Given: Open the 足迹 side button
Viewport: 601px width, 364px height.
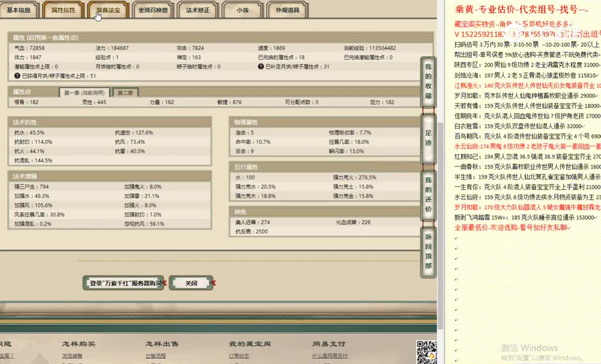Looking at the screenshot, I should pos(428,139).
